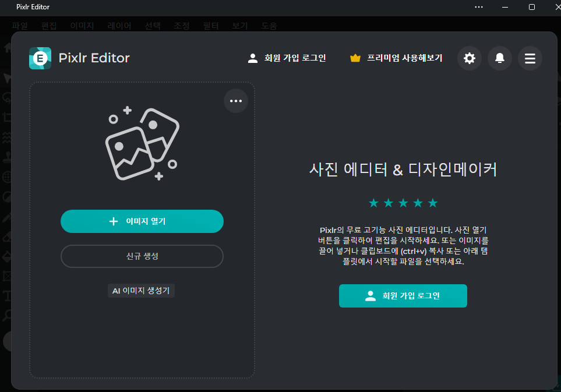
Task: Click the teal 회원 가입 로그인 button
Action: 403,296
